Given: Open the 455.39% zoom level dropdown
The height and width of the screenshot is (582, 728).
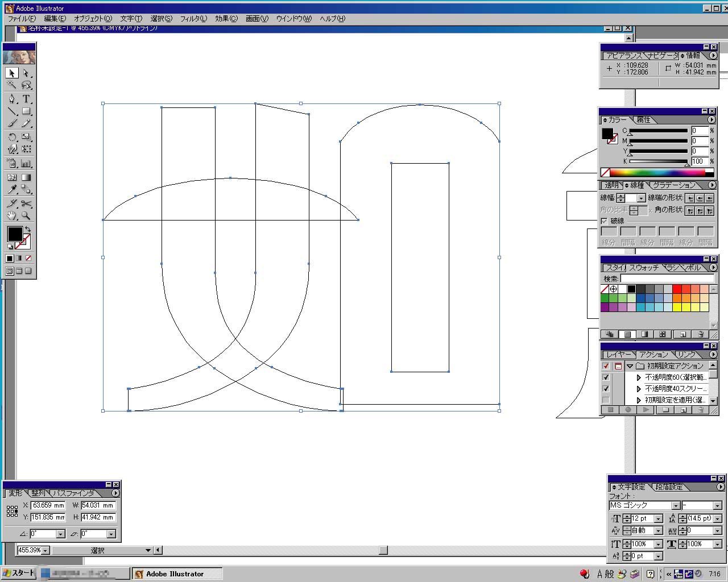Looking at the screenshot, I should tap(45, 550).
